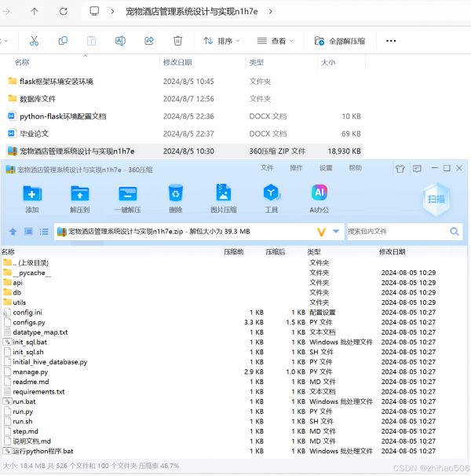Click the 压缩前 column header
Viewport: 471px width, 476px height.
(x=234, y=251)
